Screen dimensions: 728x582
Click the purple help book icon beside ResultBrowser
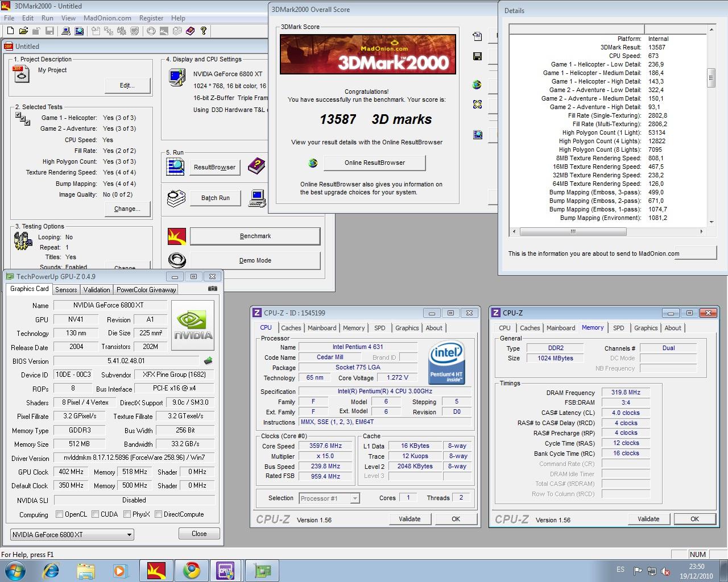(257, 165)
